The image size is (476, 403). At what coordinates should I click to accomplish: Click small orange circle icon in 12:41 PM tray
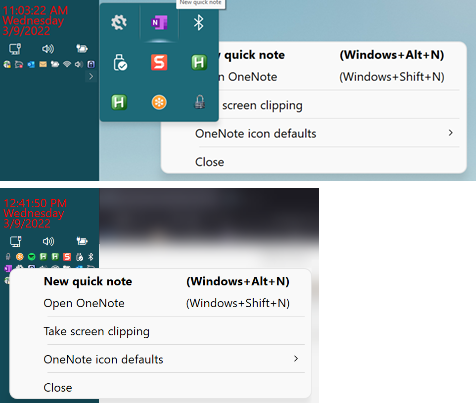[20, 257]
